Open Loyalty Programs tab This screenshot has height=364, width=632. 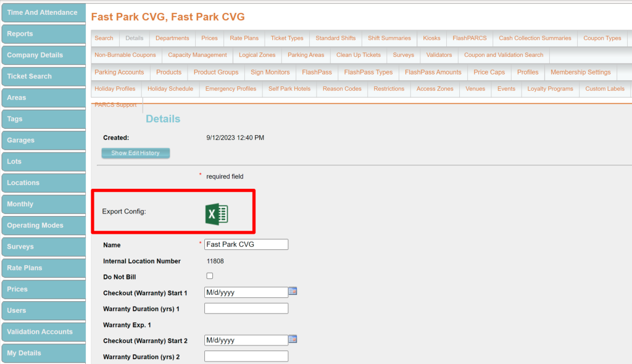(550, 89)
